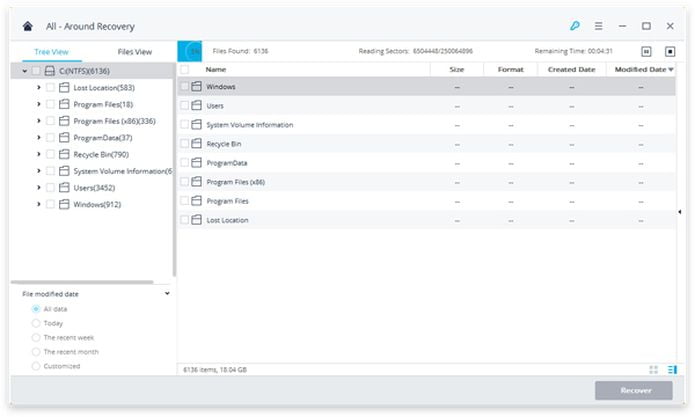Go to the Home screen icon
Viewport: 695px width, 417px height.
27,26
